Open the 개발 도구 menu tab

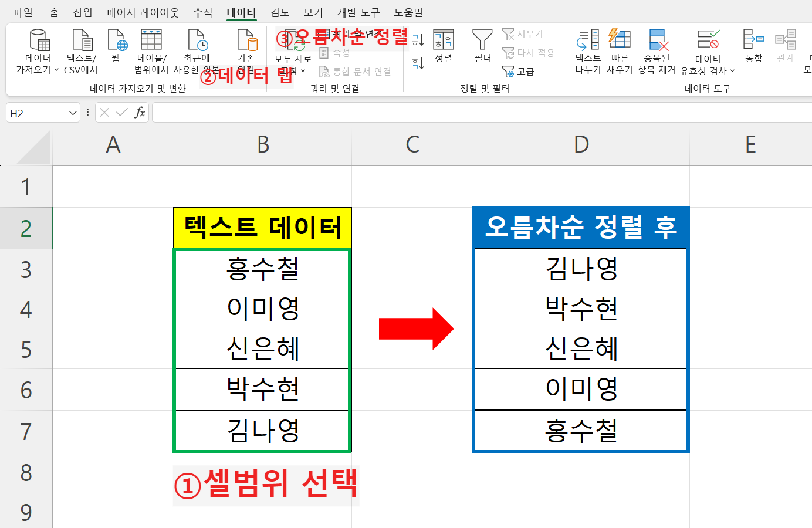(358, 12)
